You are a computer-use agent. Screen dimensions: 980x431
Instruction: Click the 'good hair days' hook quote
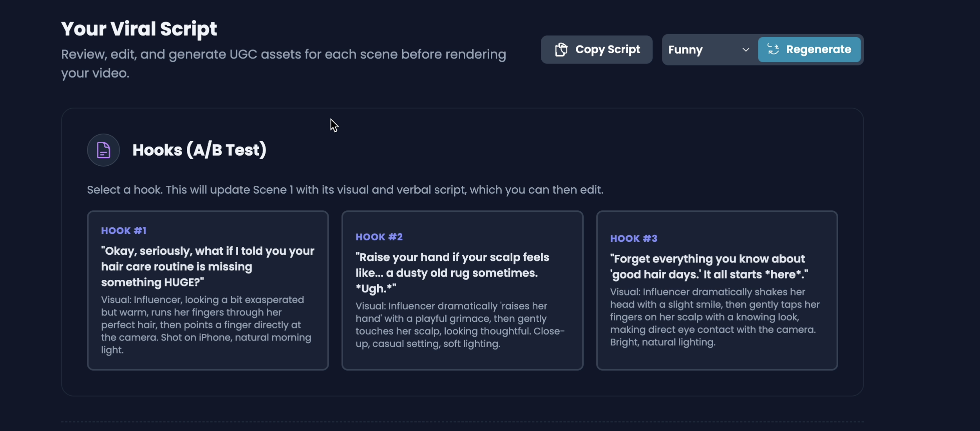pyautogui.click(x=708, y=266)
